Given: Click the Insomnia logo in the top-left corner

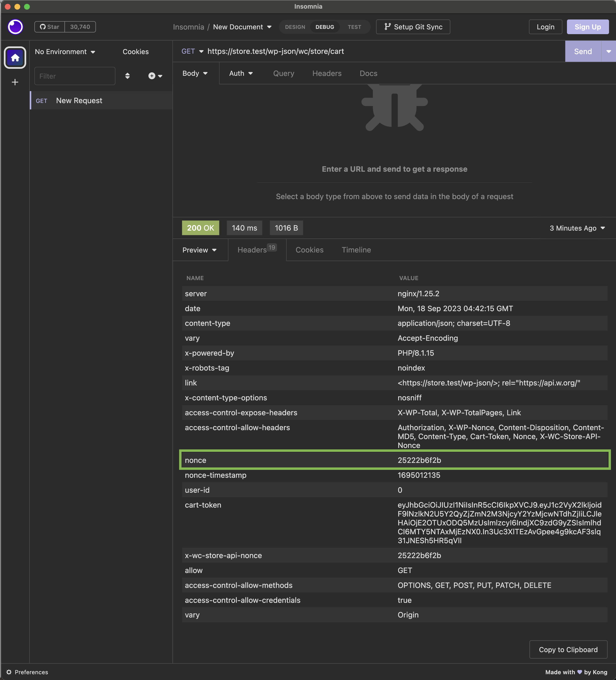Looking at the screenshot, I should (15, 27).
